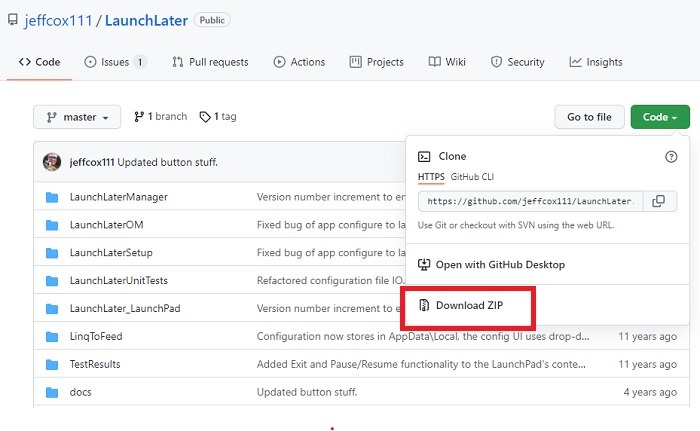Click Download ZIP
The image size is (700, 431).
click(x=469, y=305)
